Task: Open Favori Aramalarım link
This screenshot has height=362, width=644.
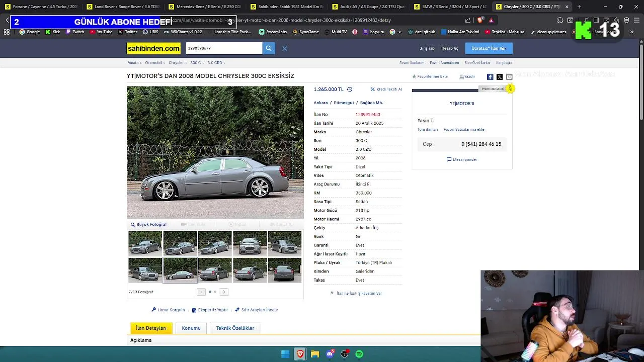Action: pos(444,63)
